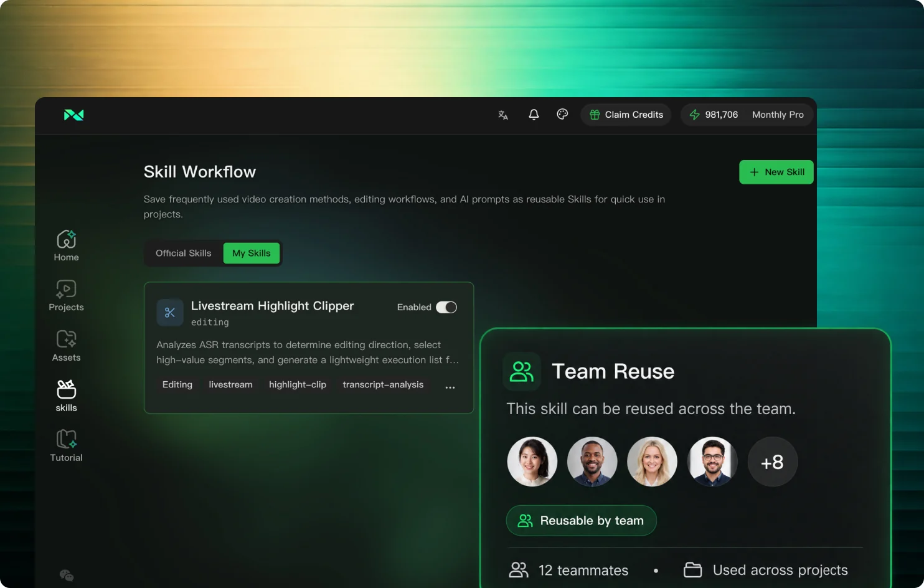Toggle the Enabled switch for Livestream Highlight Clipper
The image size is (924, 588).
pos(446,307)
